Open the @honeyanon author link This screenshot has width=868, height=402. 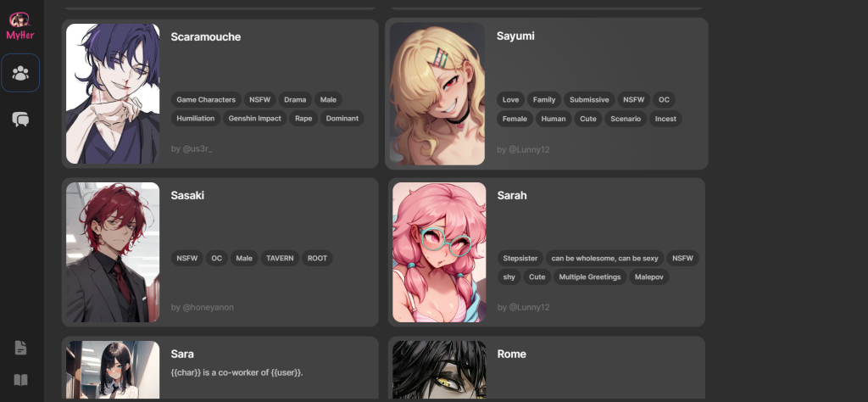(202, 307)
